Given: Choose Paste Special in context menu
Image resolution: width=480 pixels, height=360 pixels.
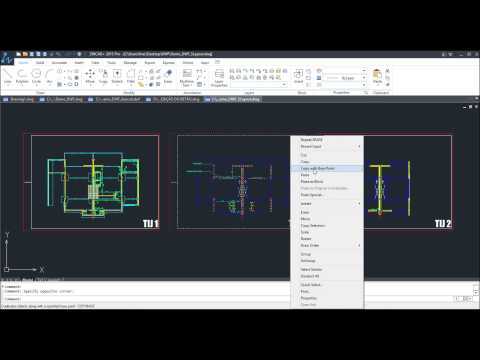Looking at the screenshot, I should (x=328, y=195).
